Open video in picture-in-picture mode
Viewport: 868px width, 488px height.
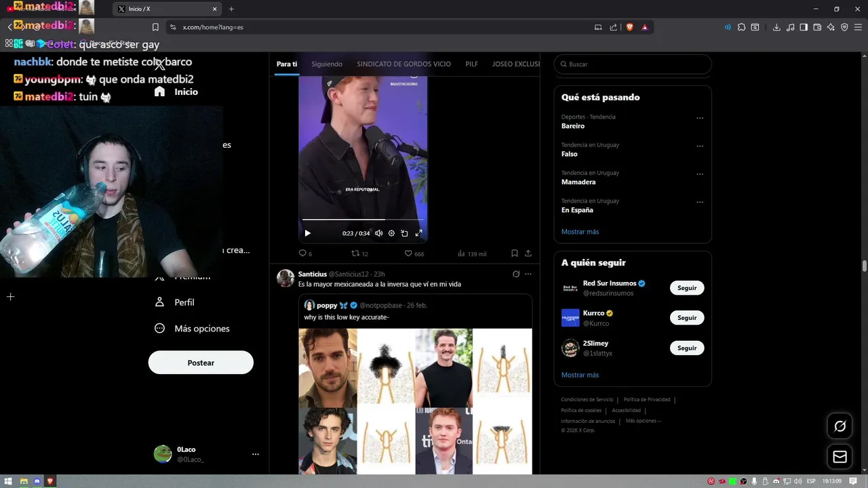click(404, 233)
